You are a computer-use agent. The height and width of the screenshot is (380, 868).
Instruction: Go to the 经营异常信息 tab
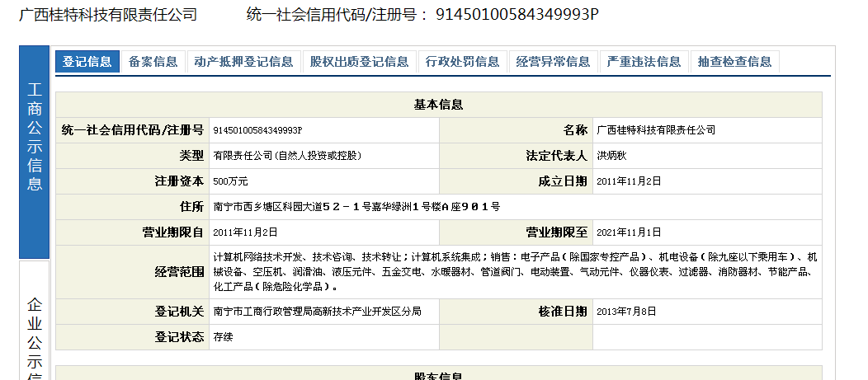tap(553, 62)
